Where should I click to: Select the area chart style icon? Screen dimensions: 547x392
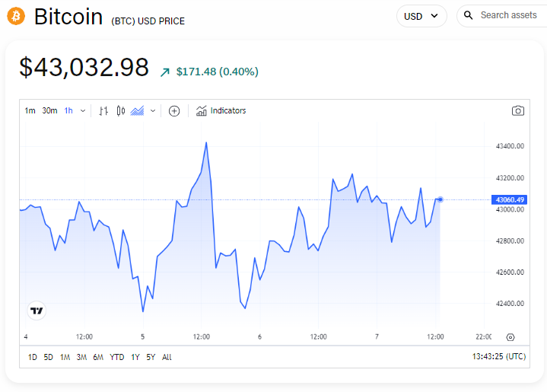tap(138, 111)
